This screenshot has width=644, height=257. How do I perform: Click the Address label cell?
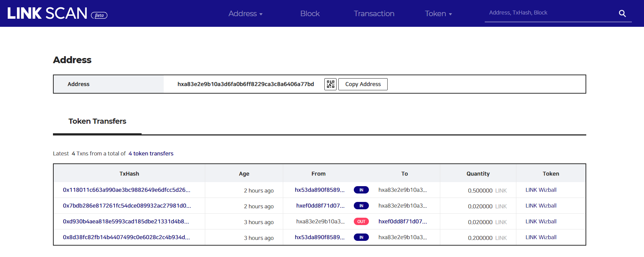coord(108,84)
